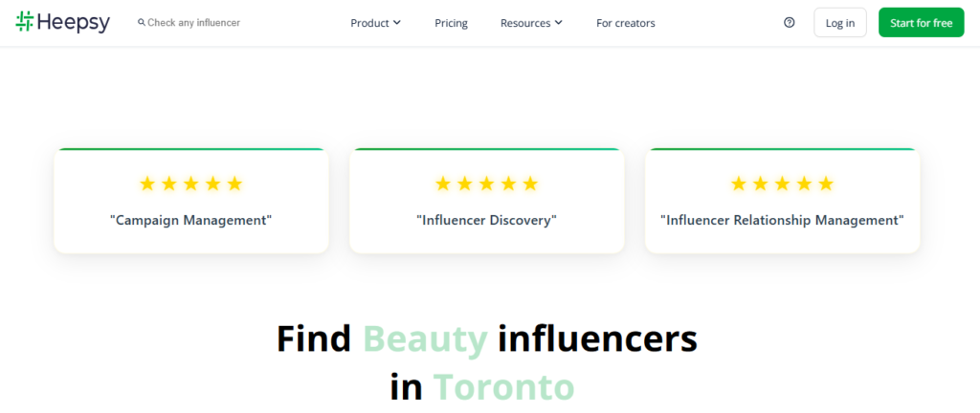Expand the Resources dropdown menu
This screenshot has height=413, width=980.
point(531,23)
